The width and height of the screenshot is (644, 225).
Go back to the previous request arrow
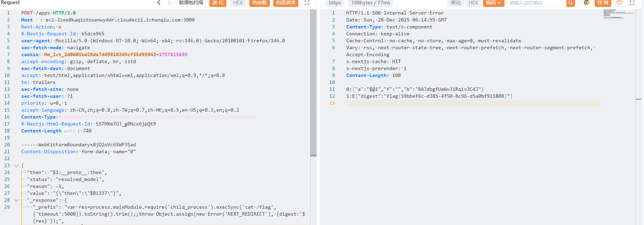[x=159, y=3]
